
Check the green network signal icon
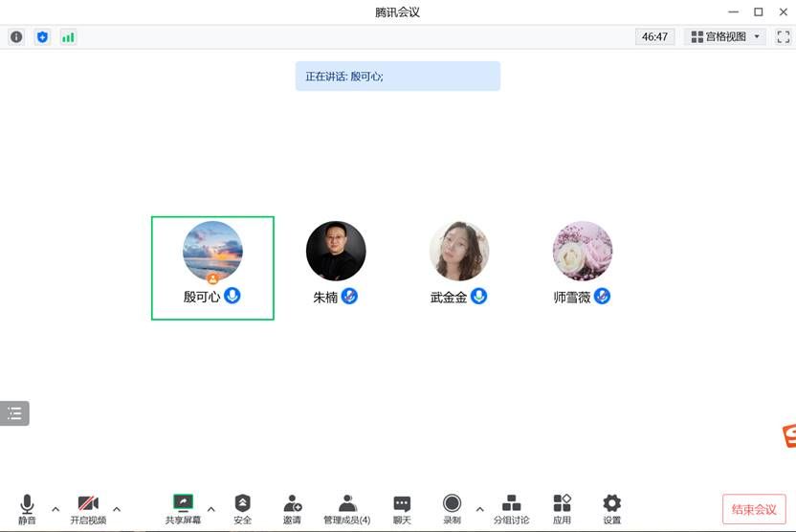click(x=68, y=37)
